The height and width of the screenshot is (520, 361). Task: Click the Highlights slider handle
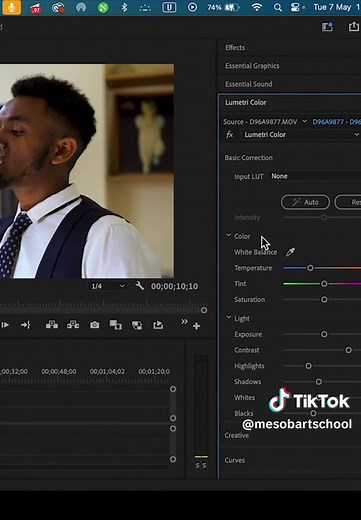point(308,366)
